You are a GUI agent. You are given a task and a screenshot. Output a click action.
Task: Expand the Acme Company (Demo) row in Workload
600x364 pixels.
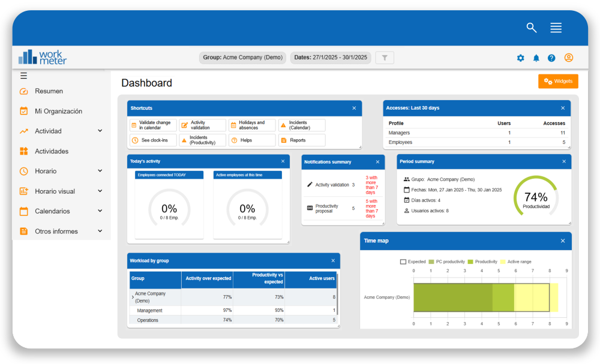coord(133,297)
